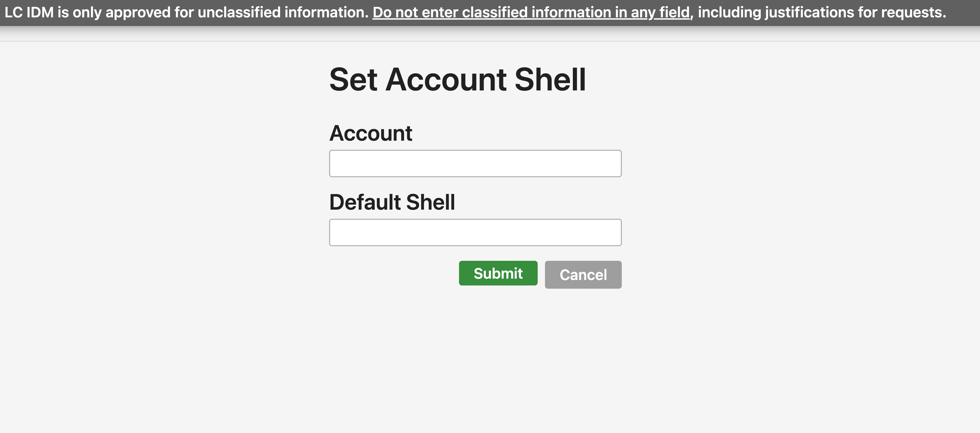Click 'unclassified information' in the top banner
This screenshot has height=433, width=980.
(283, 13)
